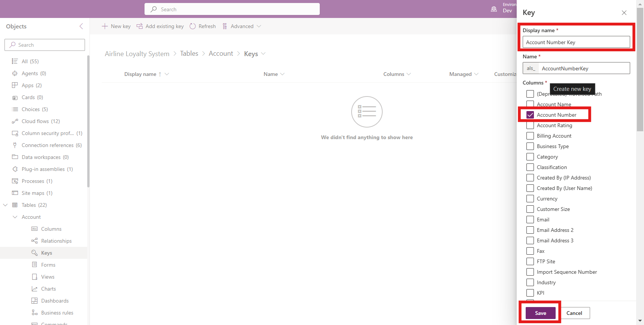Collapse the Tables tree node

click(6, 205)
